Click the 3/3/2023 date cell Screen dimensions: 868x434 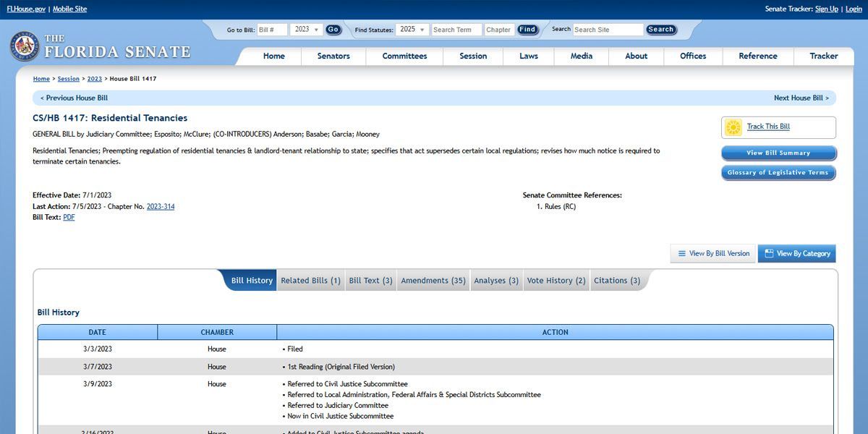pos(98,349)
